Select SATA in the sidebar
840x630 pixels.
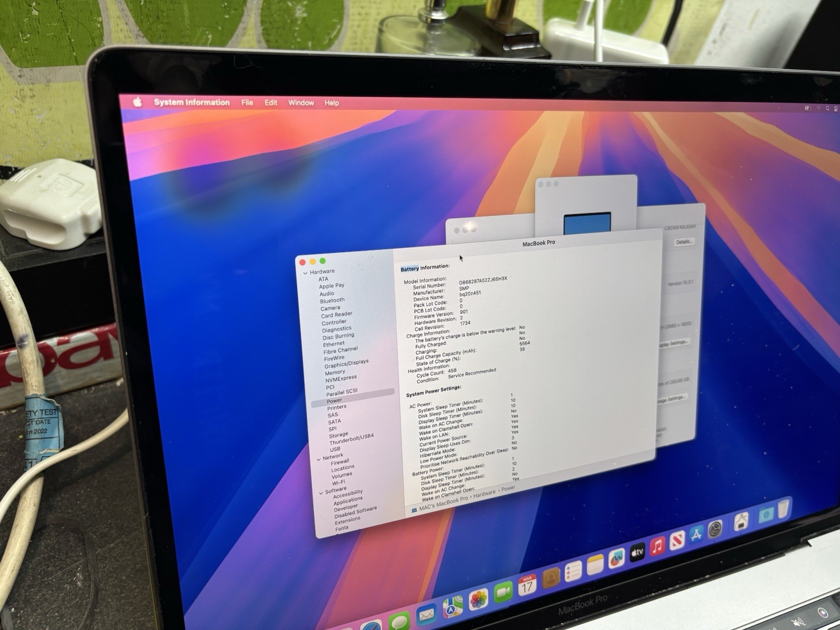point(334,422)
